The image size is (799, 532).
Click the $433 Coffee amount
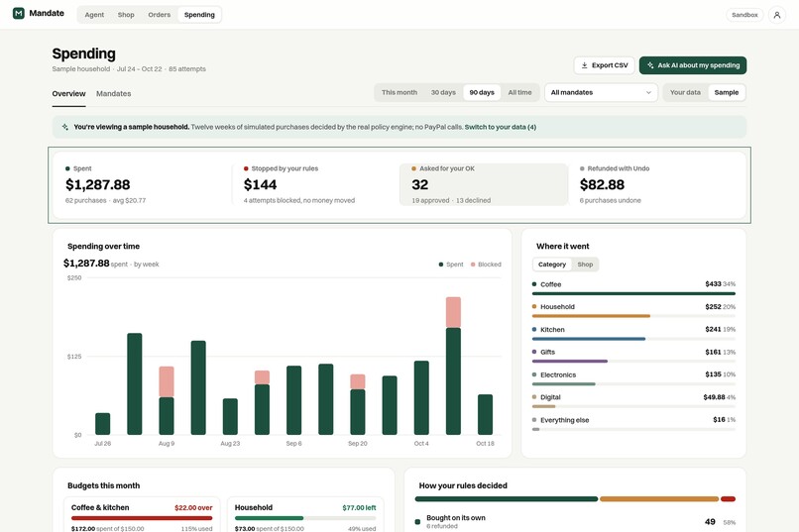(713, 283)
